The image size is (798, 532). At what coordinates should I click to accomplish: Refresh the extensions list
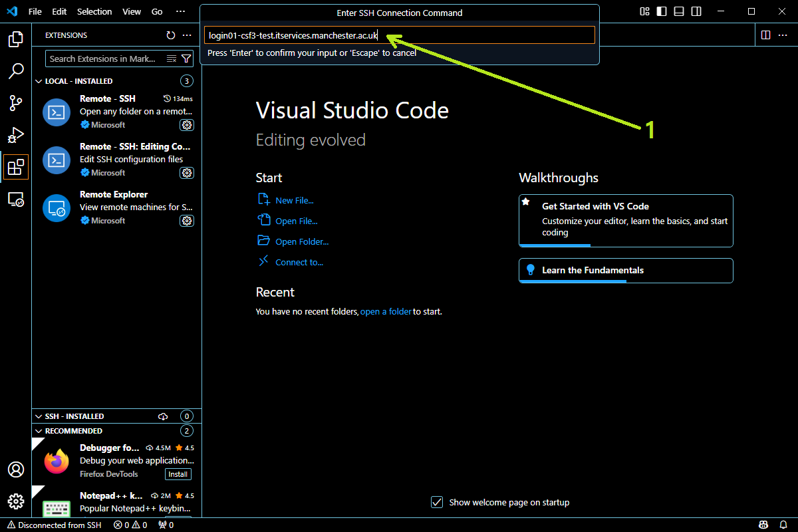[x=171, y=35]
